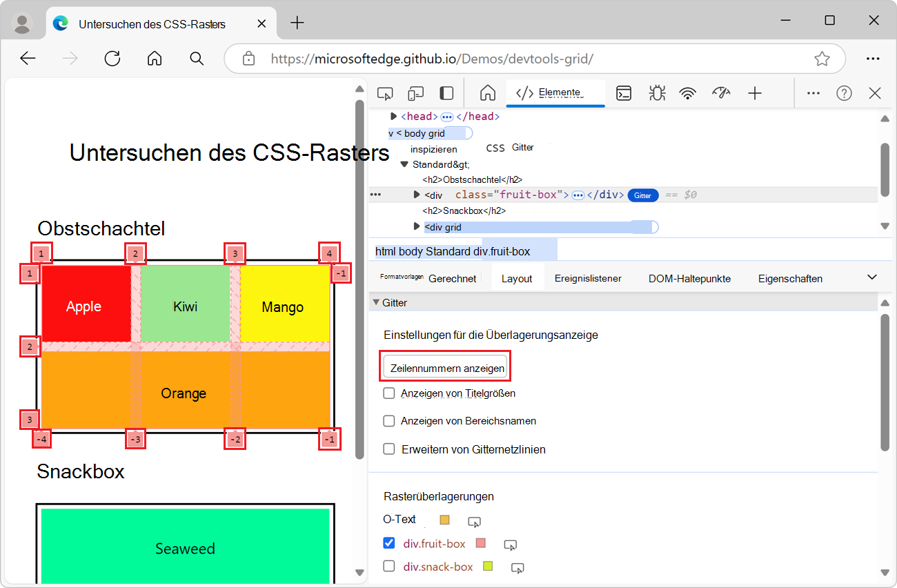897x588 pixels.
Task: Highlight O-Text grid element in page
Action: [x=474, y=522]
